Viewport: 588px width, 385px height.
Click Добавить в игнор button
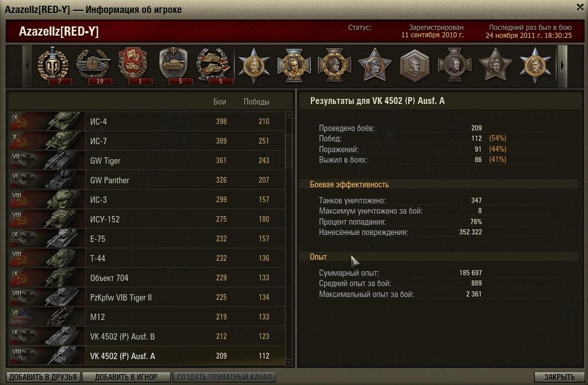[x=126, y=377]
